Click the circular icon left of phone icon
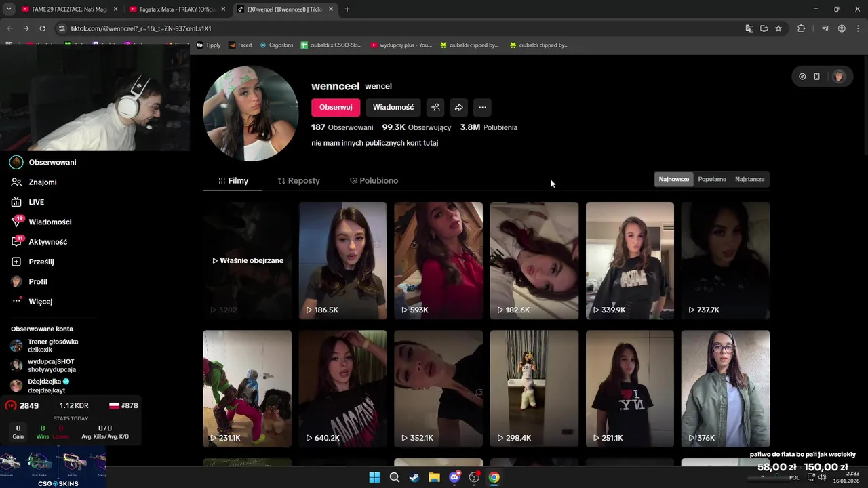This screenshot has height=488, width=868. coord(802,77)
